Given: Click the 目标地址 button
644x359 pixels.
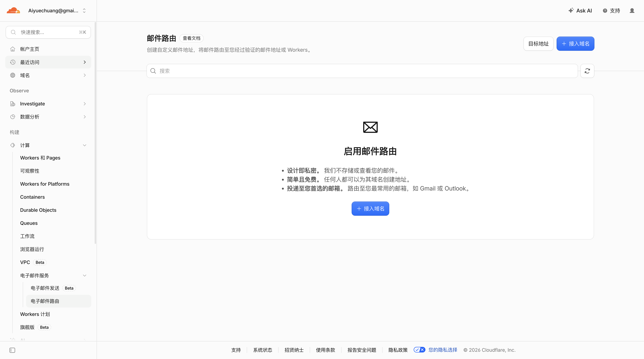Looking at the screenshot, I should (539, 43).
